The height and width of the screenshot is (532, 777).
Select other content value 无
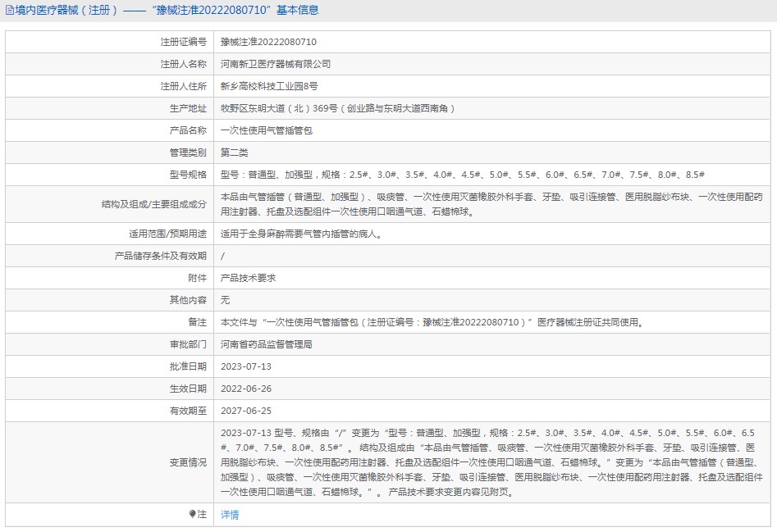(225, 300)
